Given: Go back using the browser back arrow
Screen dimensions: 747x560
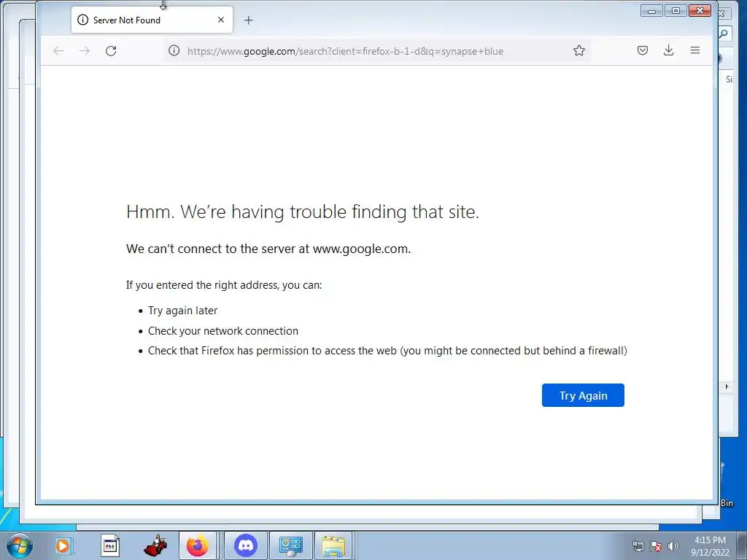Looking at the screenshot, I should click(x=58, y=51).
